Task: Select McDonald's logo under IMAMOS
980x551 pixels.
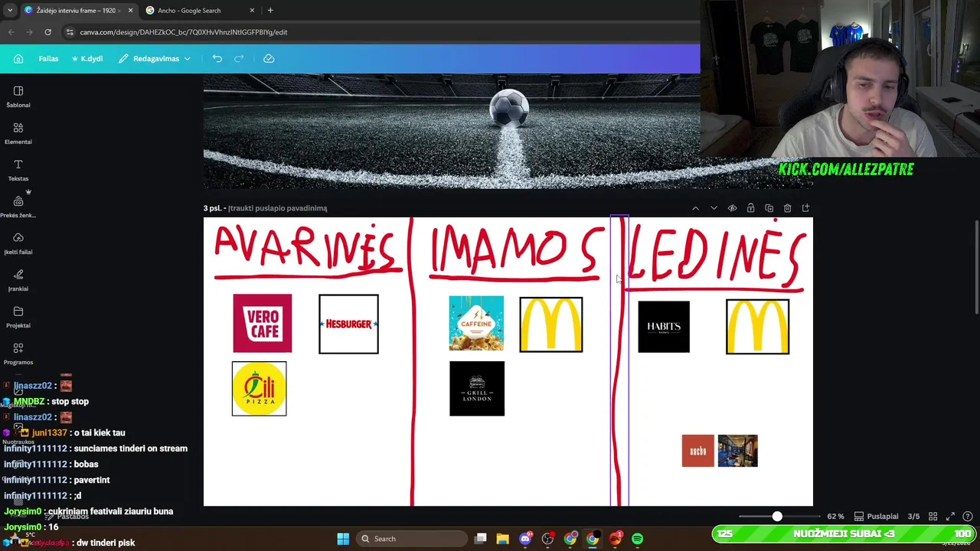Action: pyautogui.click(x=551, y=324)
